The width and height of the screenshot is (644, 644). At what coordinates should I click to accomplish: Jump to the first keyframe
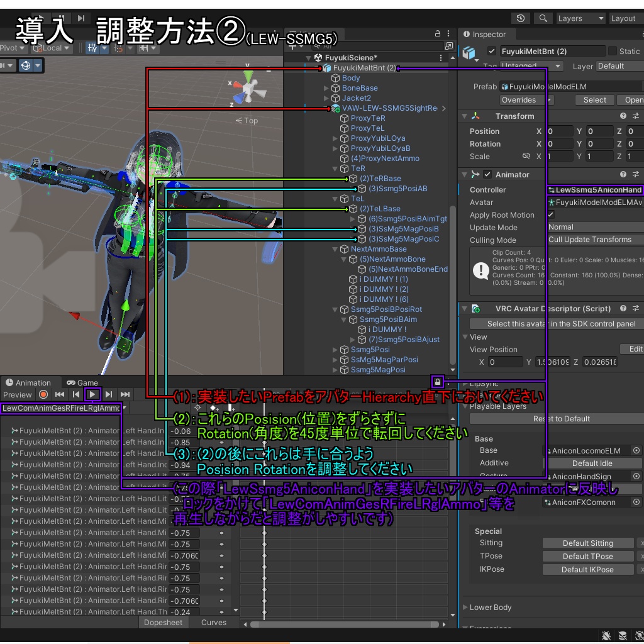coord(60,395)
